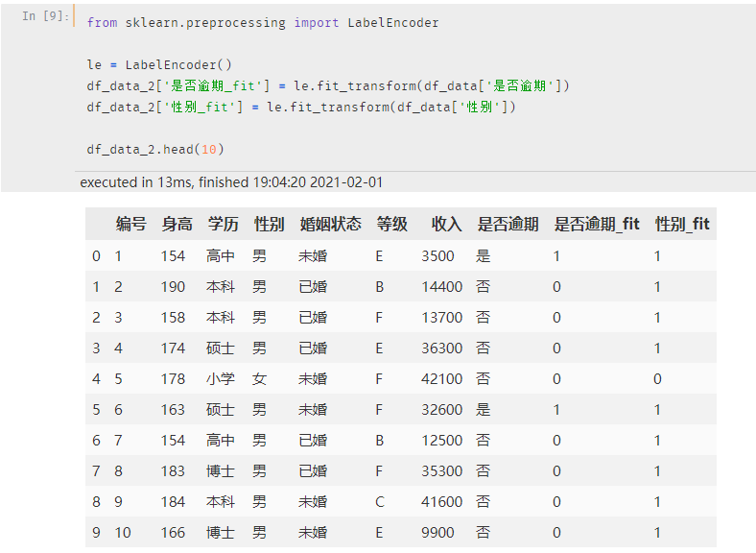Click the 收入 column header
756x553 pixels.
[x=446, y=224]
